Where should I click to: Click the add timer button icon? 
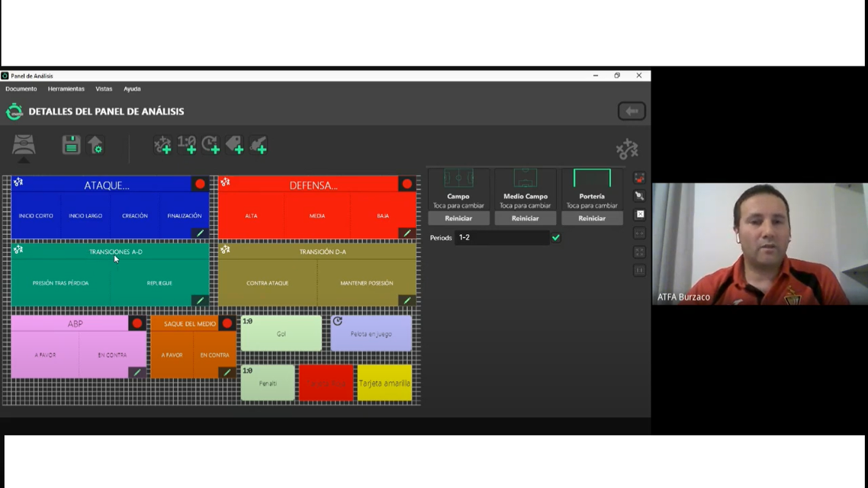pyautogui.click(x=211, y=145)
